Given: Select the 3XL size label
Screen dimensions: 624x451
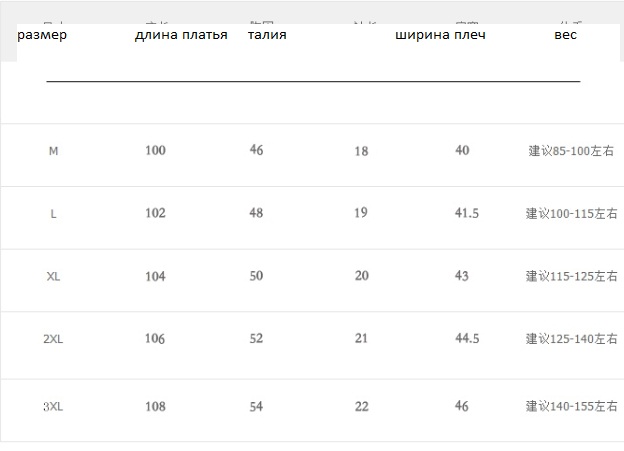Looking at the screenshot, I should 53,407.
